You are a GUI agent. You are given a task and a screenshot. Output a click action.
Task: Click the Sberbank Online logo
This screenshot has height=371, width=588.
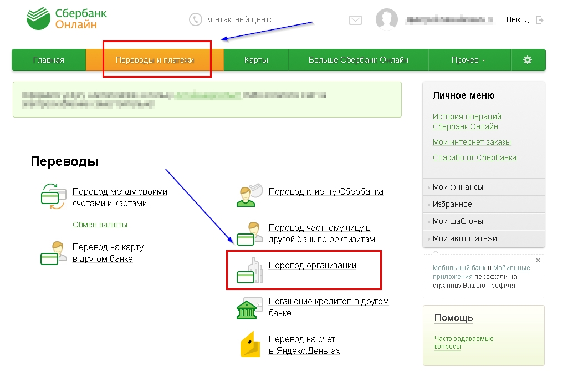point(67,19)
